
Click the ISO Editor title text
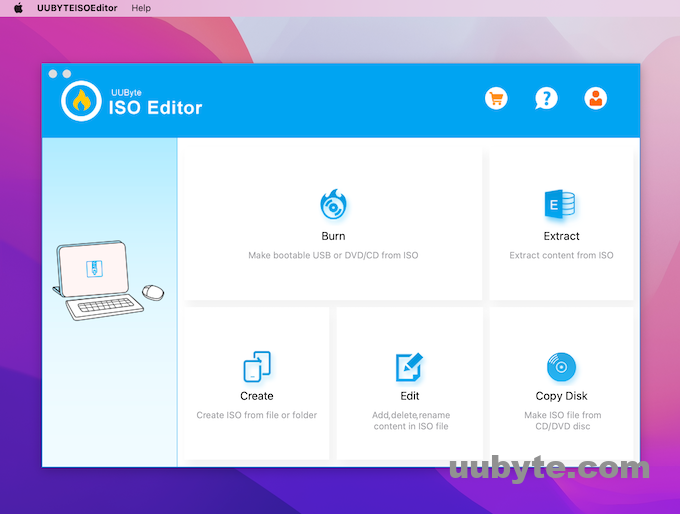[155, 108]
